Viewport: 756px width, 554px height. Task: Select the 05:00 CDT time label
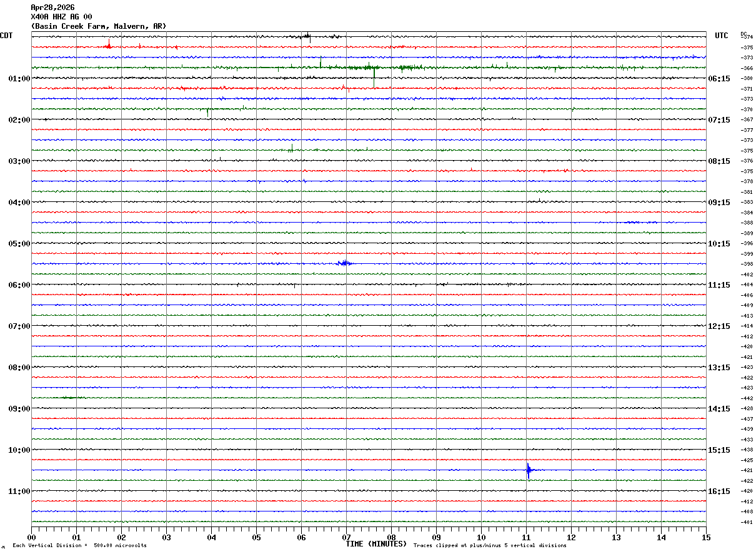[x=19, y=244]
